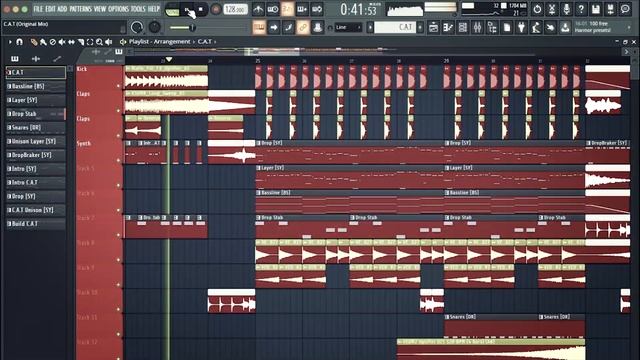Image resolution: width=640 pixels, height=360 pixels.
Task: Arm the record button
Action: point(216,9)
